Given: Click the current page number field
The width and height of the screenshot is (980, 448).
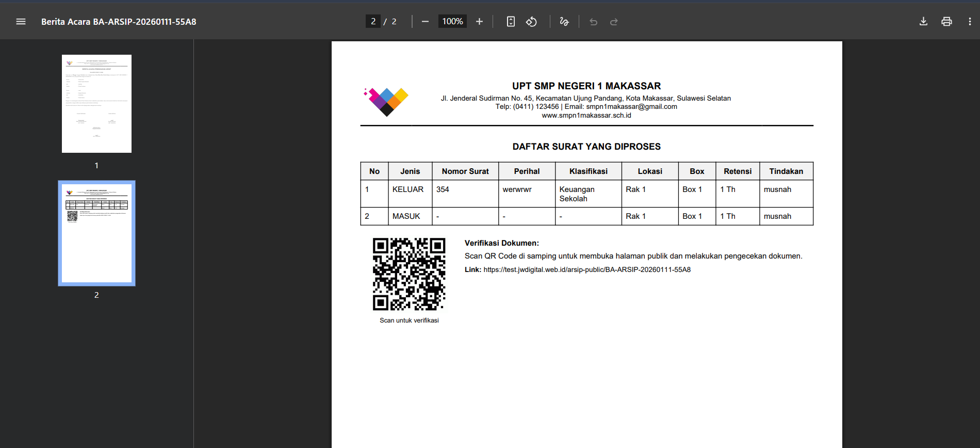Looking at the screenshot, I should coord(373,22).
